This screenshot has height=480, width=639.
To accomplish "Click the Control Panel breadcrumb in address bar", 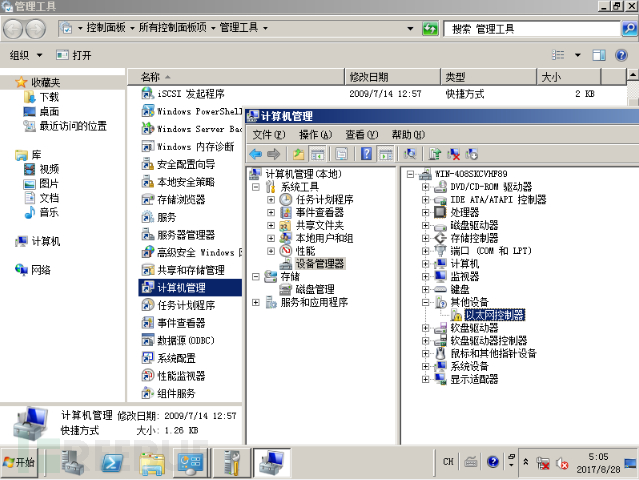I will 106,28.
